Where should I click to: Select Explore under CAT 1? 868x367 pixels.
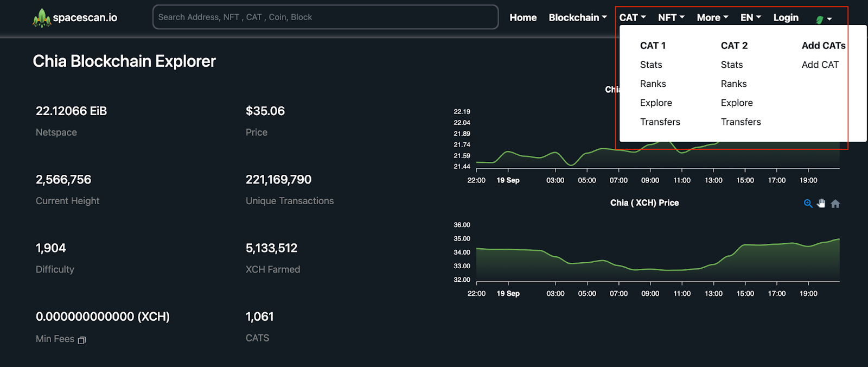pyautogui.click(x=656, y=103)
